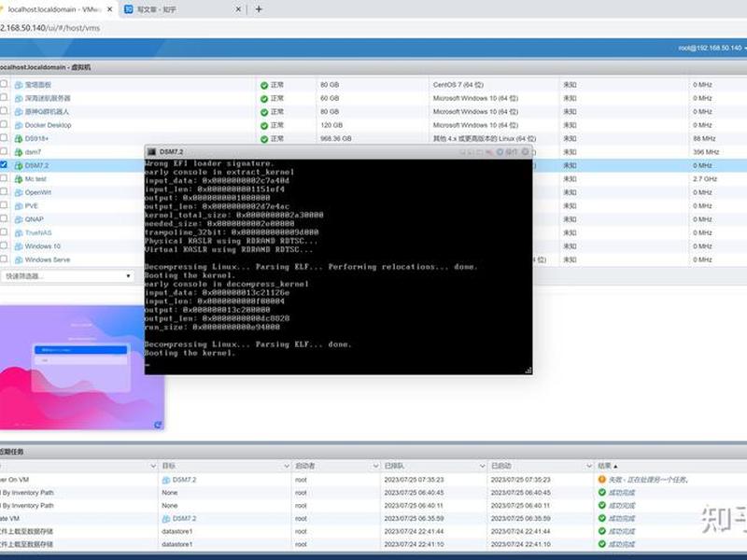Click the QNAP virtual machine icon

tap(19, 219)
